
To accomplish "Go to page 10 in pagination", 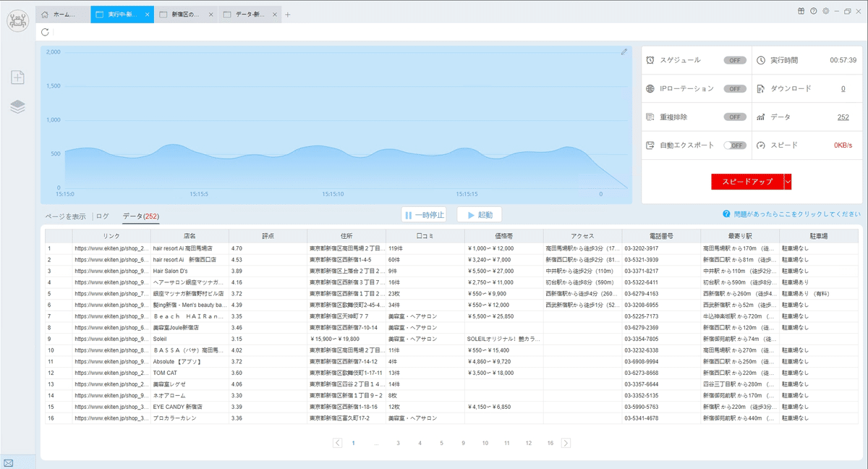I will [x=485, y=443].
